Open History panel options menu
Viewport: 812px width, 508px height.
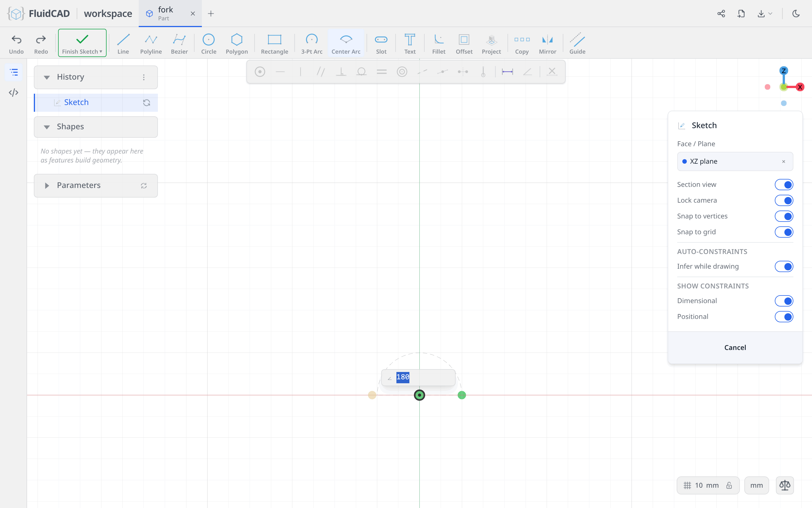(144, 77)
